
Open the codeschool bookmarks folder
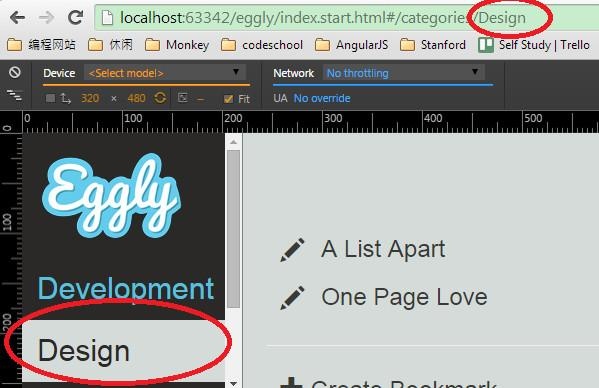coord(262,45)
